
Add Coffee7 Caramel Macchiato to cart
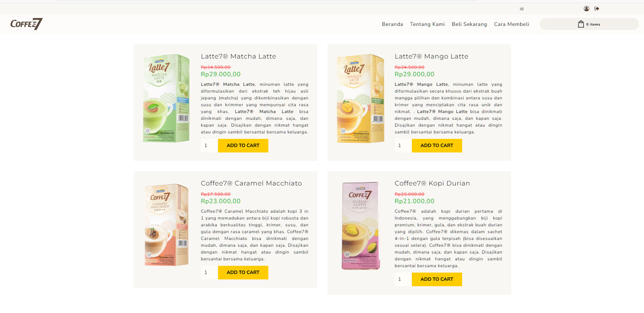coord(243,273)
